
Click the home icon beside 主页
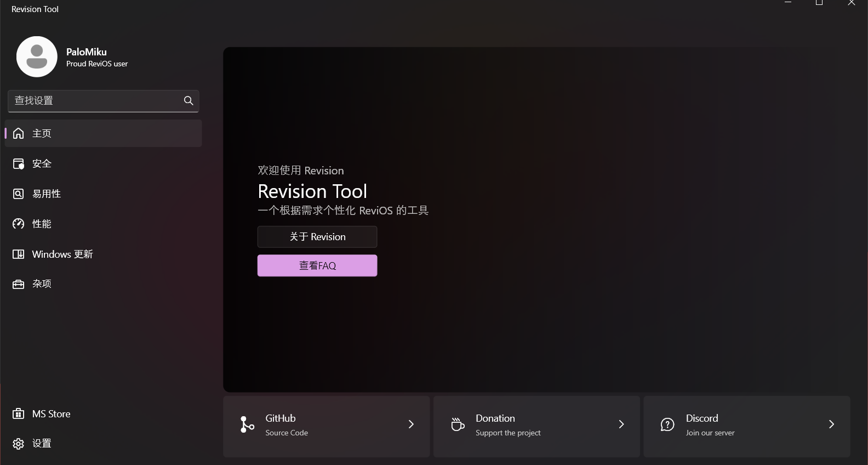point(19,133)
